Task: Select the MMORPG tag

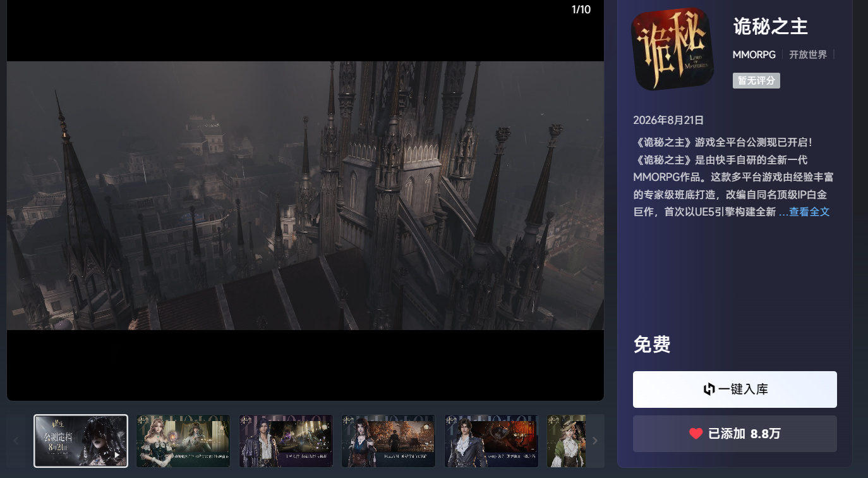Action: pos(754,55)
